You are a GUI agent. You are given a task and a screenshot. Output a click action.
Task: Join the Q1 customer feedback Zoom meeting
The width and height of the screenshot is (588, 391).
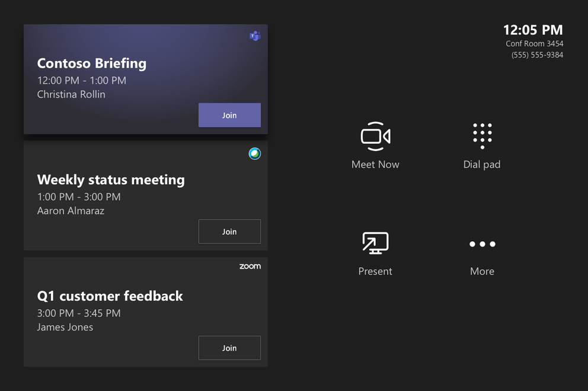(229, 348)
